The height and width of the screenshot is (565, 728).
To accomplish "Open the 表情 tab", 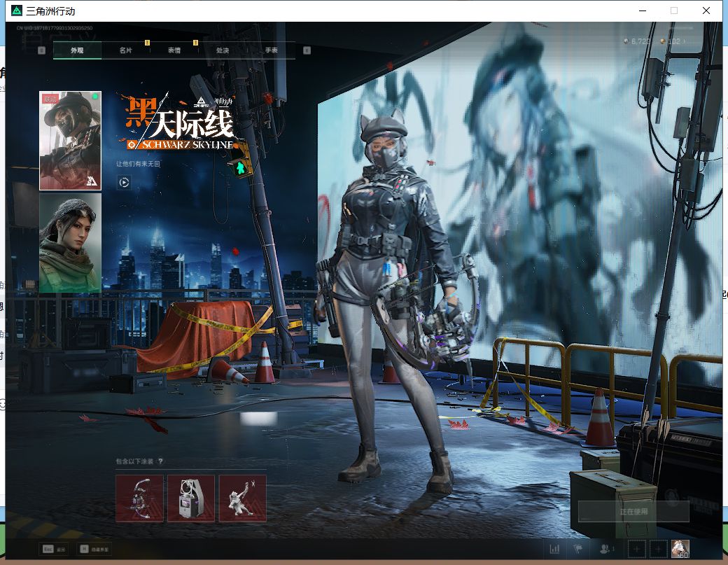I will [x=174, y=50].
